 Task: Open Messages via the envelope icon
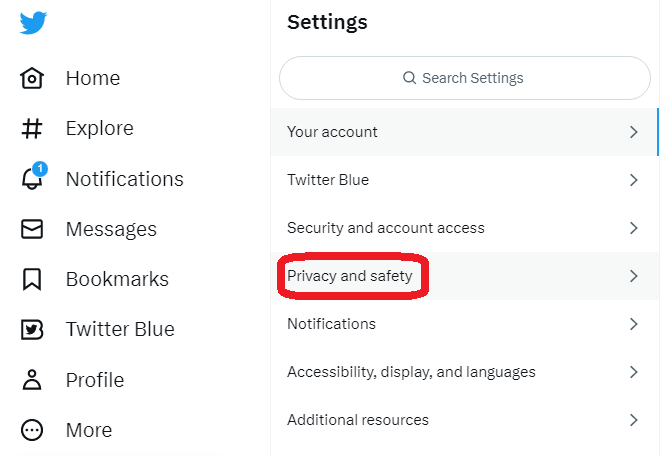pos(32,229)
